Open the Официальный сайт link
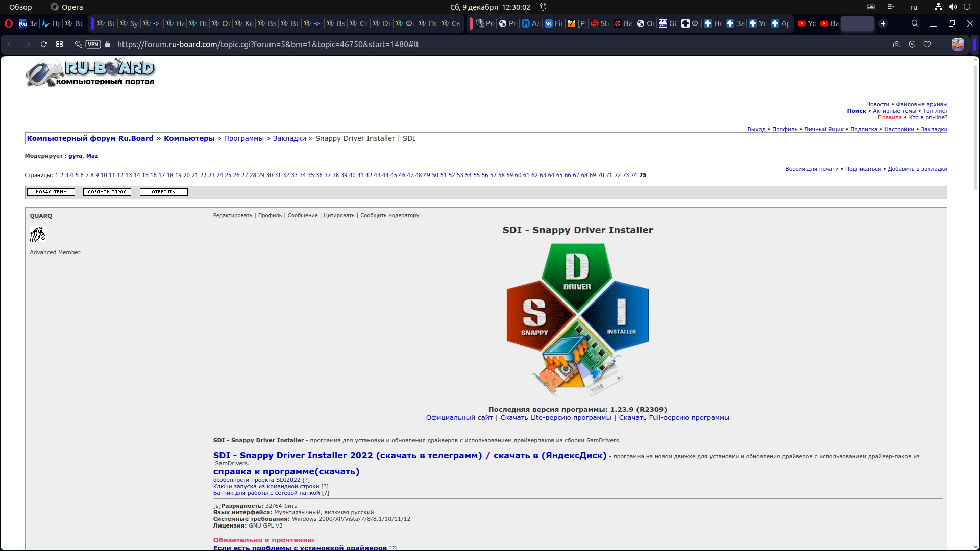Screen dimensions: 980x551 [459, 417]
